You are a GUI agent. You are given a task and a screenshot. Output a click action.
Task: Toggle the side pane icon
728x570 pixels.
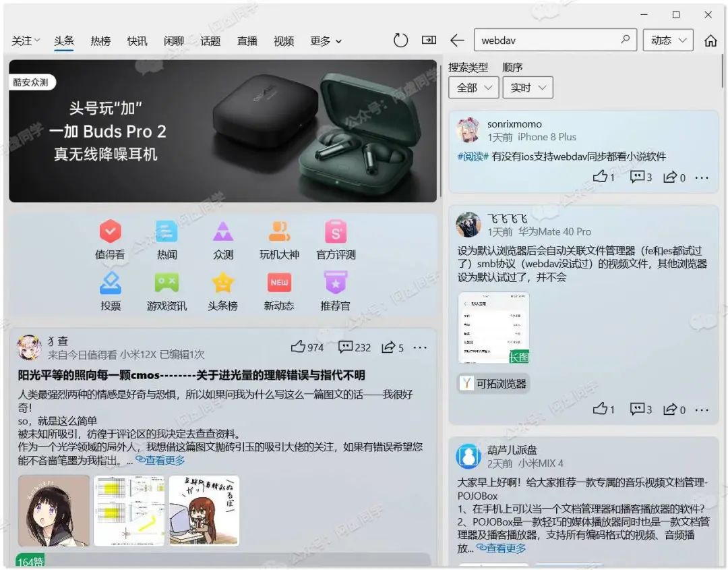tap(429, 40)
